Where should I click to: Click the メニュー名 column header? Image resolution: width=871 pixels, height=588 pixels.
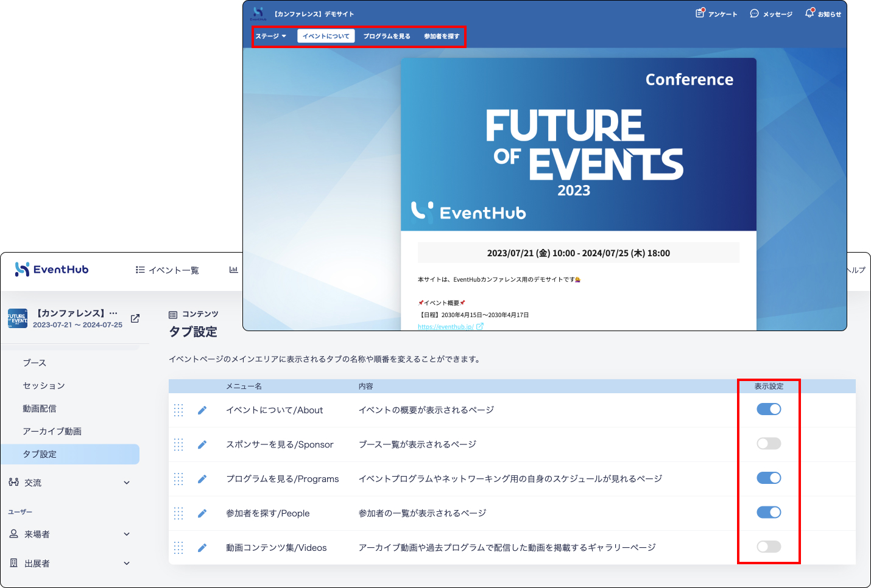pos(244,387)
